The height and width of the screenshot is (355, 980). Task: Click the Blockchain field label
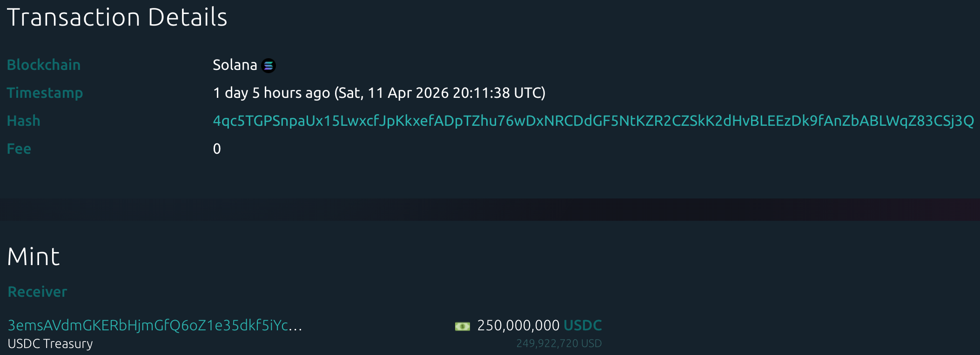[44, 65]
